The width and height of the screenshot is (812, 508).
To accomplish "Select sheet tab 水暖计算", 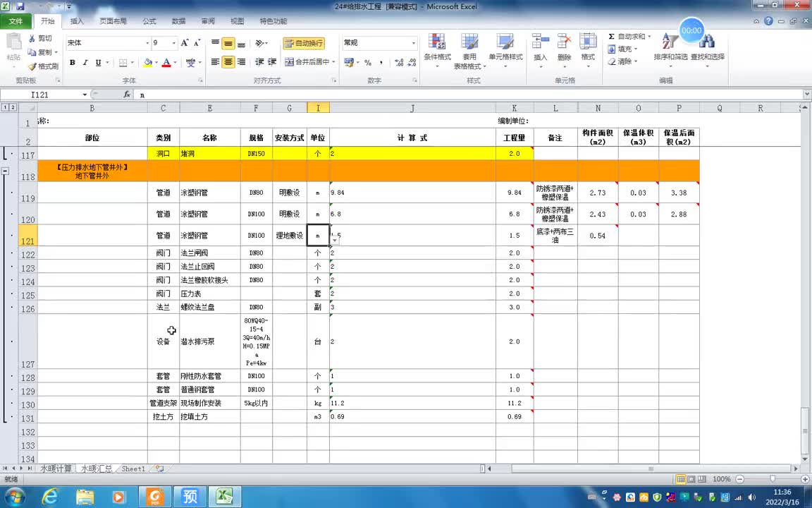I will [x=56, y=468].
